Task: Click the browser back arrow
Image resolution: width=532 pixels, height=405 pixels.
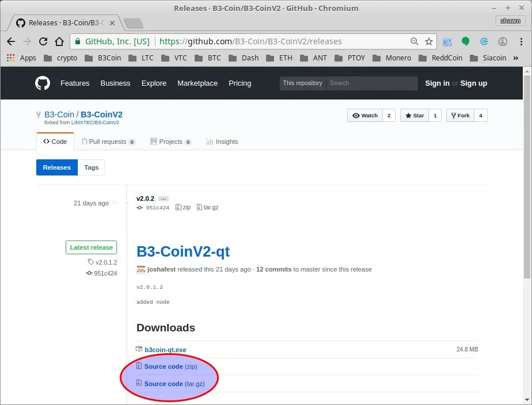Action: pos(11,41)
